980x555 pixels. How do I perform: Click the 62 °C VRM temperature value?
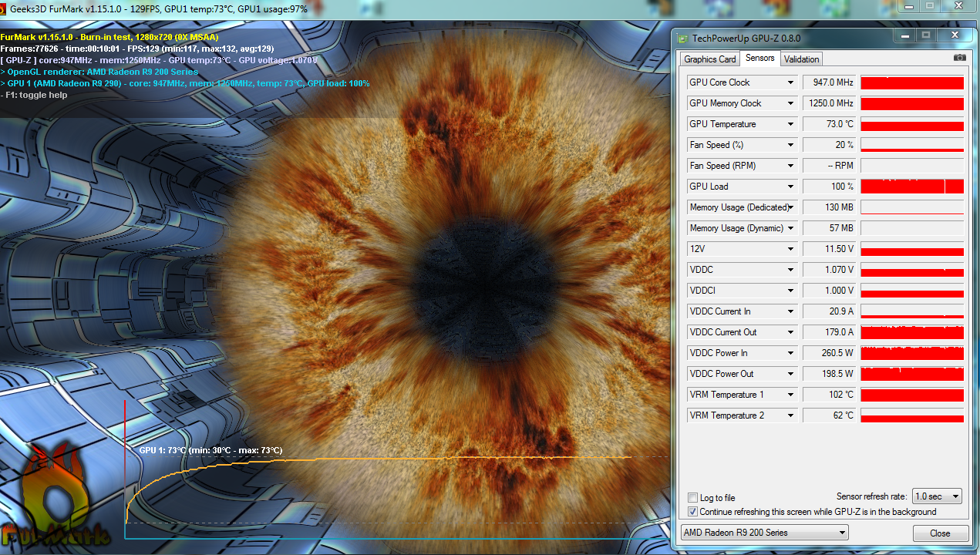[x=829, y=415]
